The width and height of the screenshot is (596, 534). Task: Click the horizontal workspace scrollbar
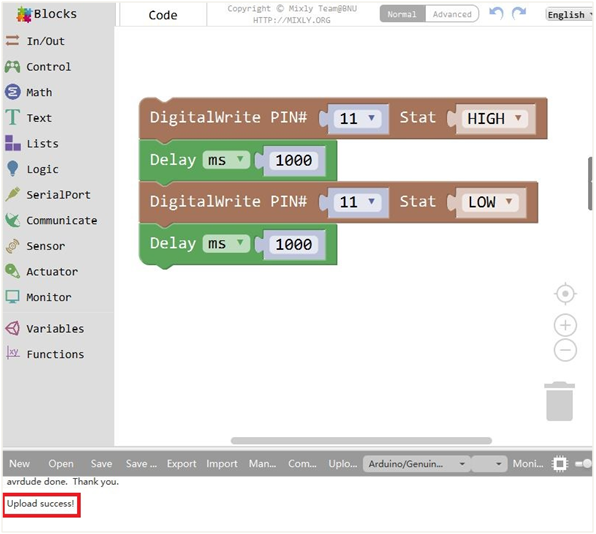click(361, 441)
